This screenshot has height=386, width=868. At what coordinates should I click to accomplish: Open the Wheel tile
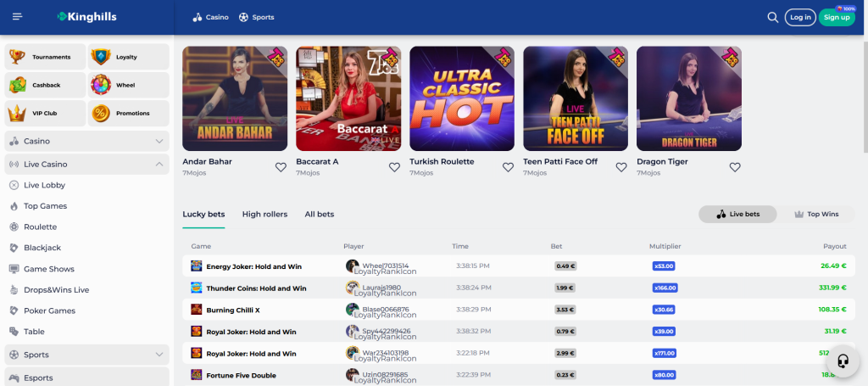[129, 86]
